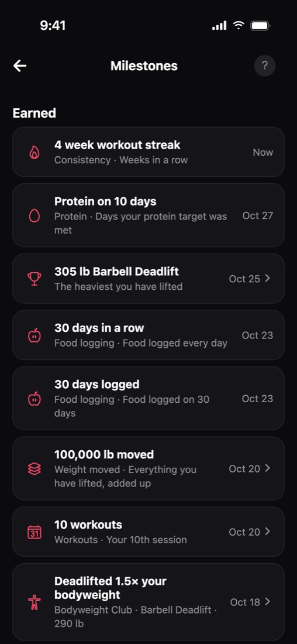Screen dimensions: 297x644
Task: Click the protein droplet icon
Action: [34, 215]
